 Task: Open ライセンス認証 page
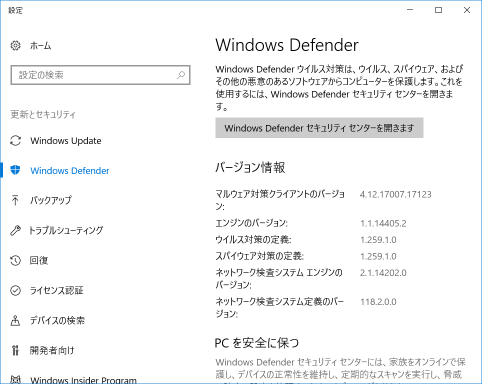[56, 290]
